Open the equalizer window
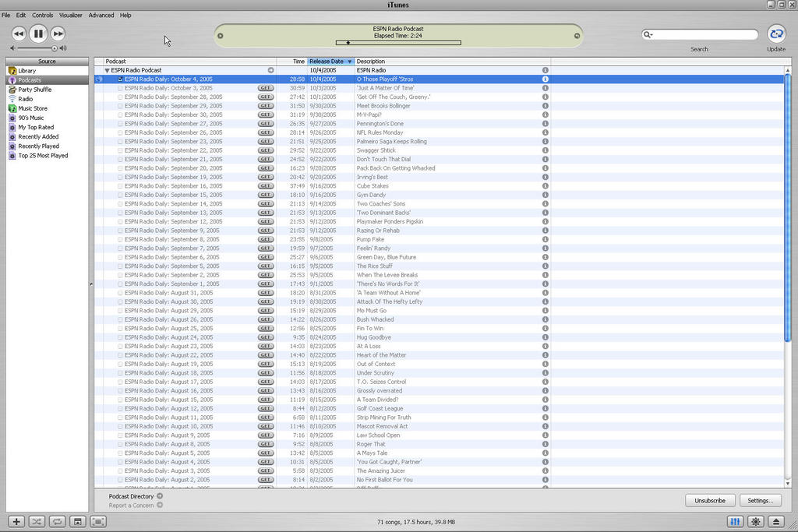 coord(735,521)
